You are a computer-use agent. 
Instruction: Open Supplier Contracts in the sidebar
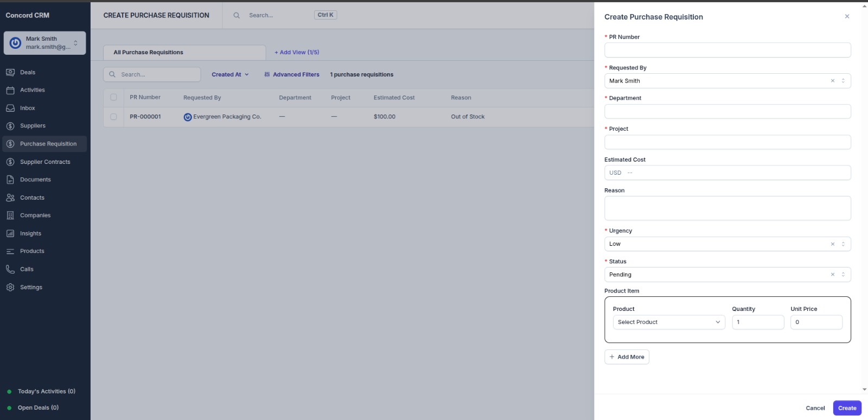pos(45,162)
